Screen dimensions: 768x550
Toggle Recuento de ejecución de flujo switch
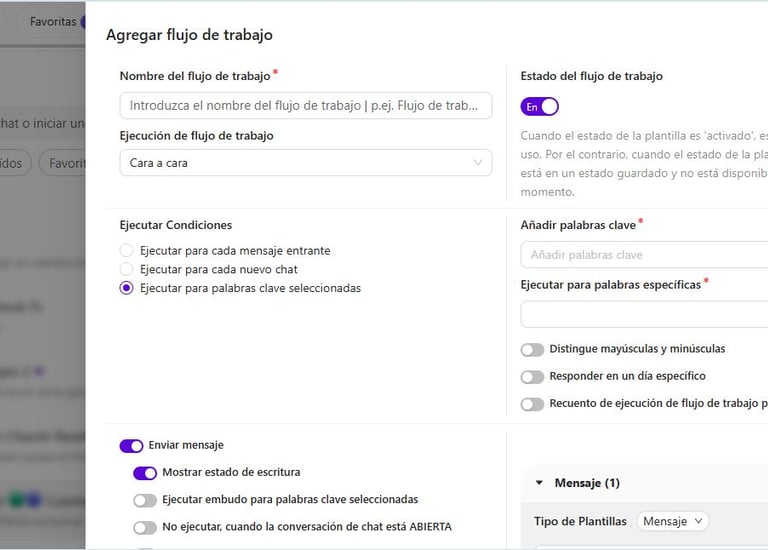coord(532,405)
